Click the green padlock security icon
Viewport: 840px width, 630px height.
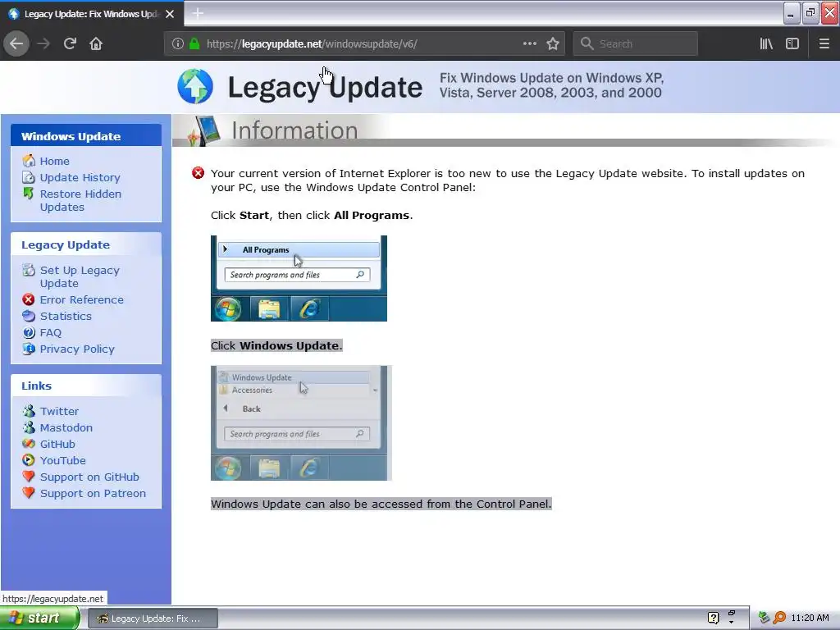[194, 44]
